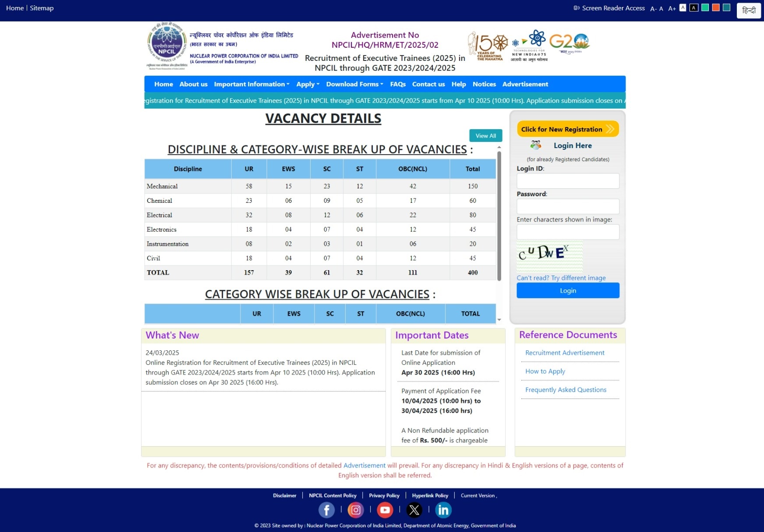The image size is (764, 532).
Task: Toggle language to Hindi
Action: point(749,11)
